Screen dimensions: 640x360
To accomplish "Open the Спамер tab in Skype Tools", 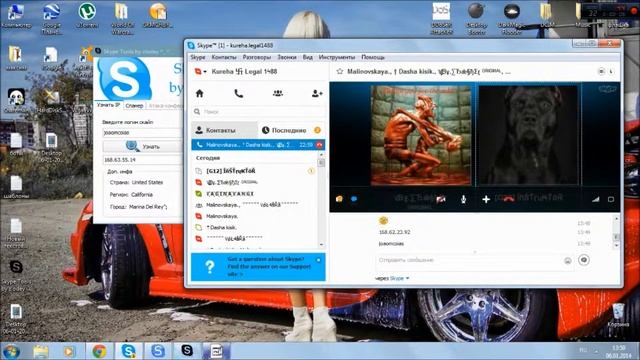I will (134, 106).
